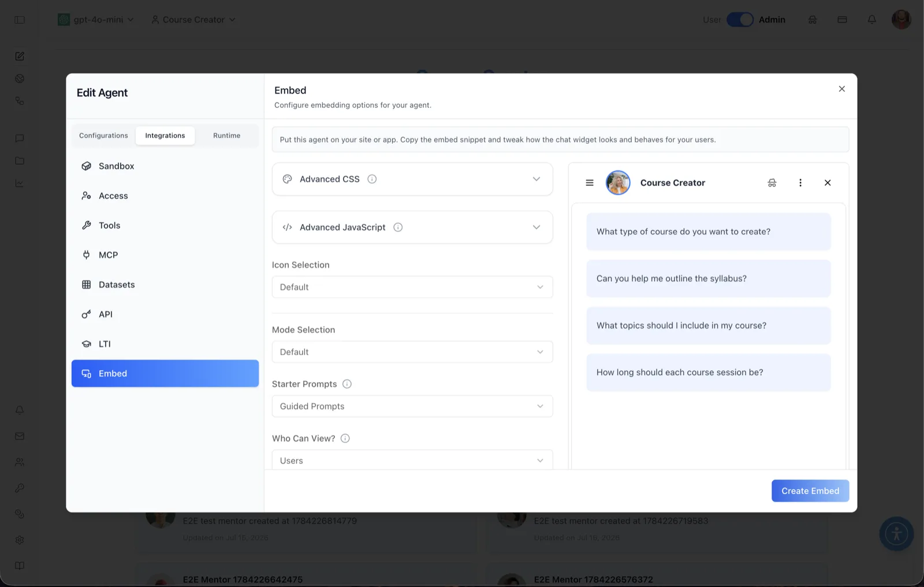
Task: Open the Datasets section
Action: [x=165, y=285]
